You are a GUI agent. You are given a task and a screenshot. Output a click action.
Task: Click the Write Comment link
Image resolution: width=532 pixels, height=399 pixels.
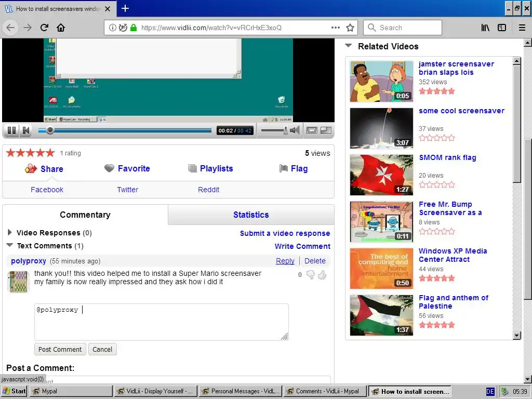pos(303,246)
